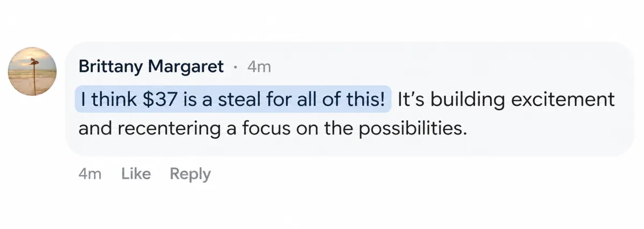Click the Brittany Margaret commenter name

(151, 67)
